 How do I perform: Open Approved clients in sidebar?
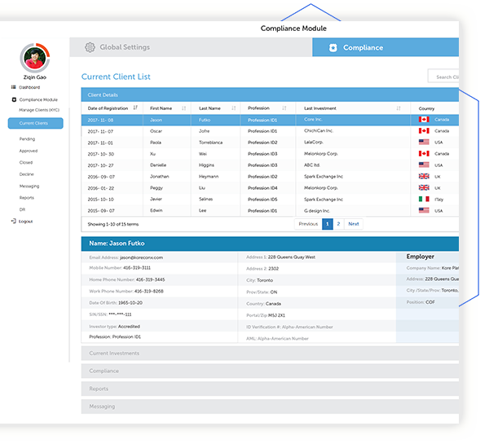tap(29, 151)
